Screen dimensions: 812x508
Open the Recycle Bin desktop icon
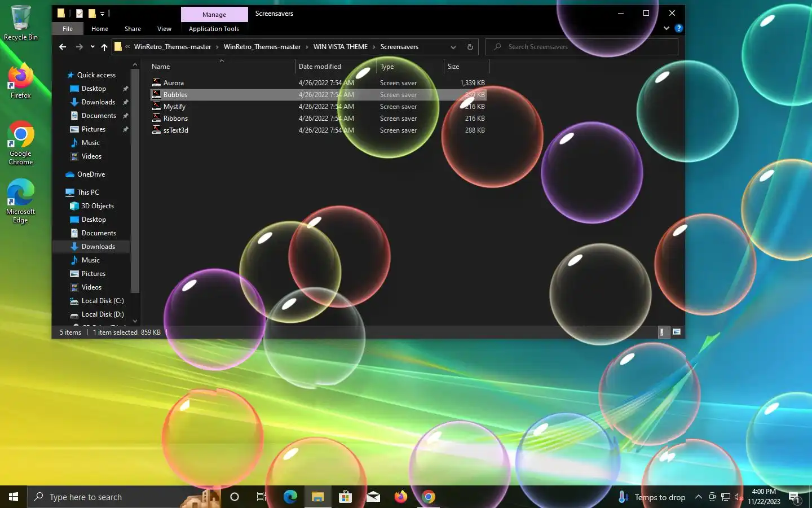(x=21, y=23)
